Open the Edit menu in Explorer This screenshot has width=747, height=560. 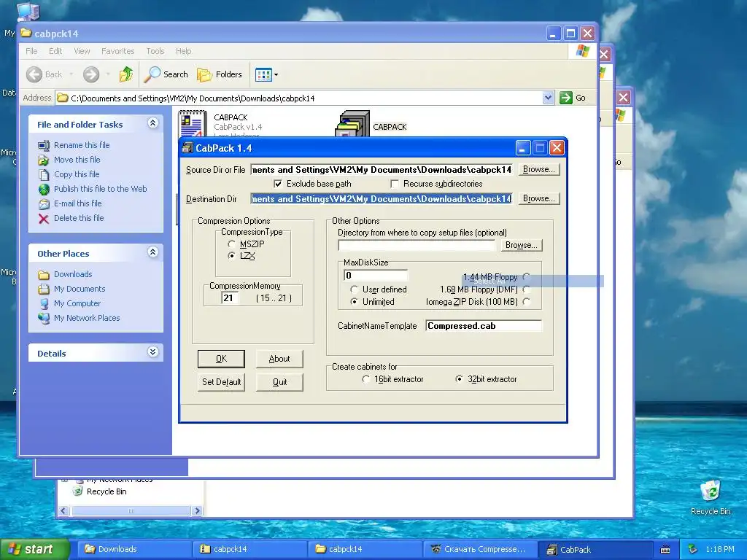click(x=55, y=51)
